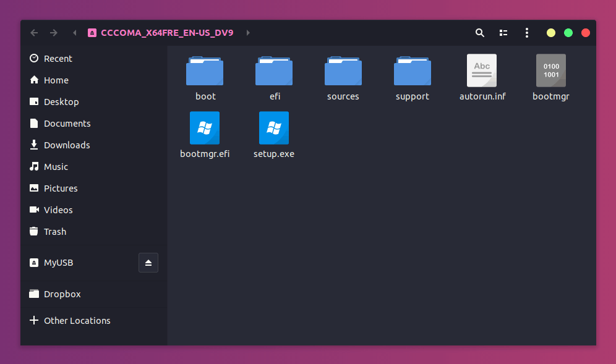Open the search icon in the toolbar

click(x=480, y=32)
